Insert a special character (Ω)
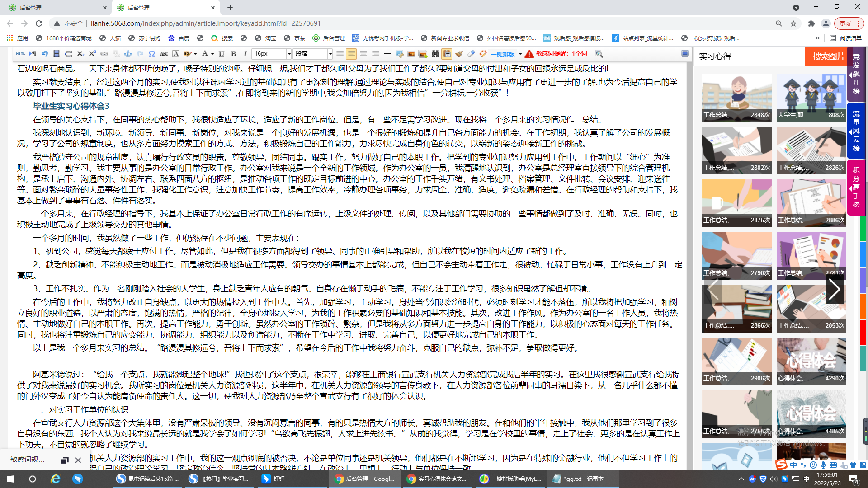 151,54
